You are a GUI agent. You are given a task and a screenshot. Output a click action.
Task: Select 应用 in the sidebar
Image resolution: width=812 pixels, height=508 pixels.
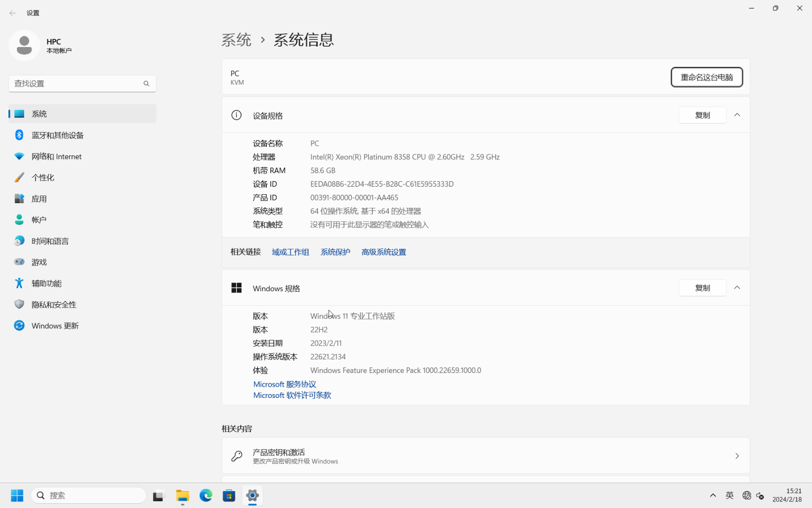(82, 198)
